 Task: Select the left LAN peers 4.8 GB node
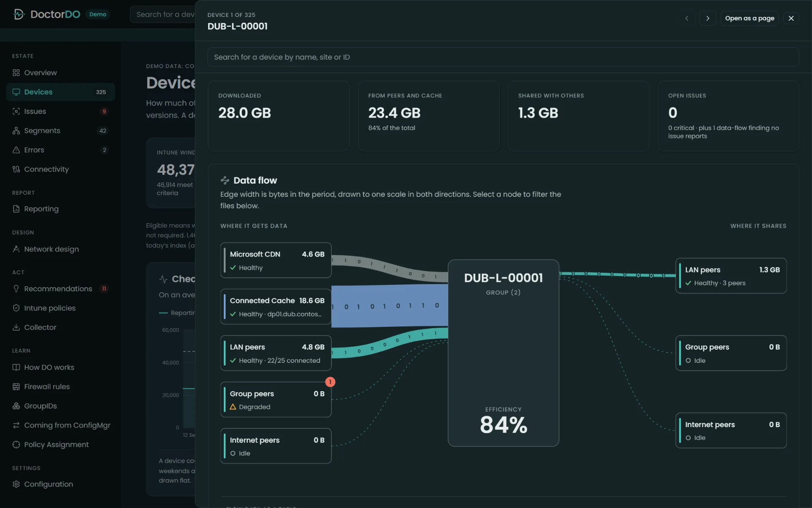pyautogui.click(x=276, y=353)
